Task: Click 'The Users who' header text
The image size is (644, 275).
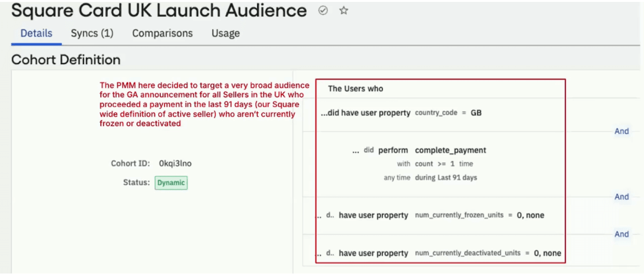Action: (x=356, y=88)
